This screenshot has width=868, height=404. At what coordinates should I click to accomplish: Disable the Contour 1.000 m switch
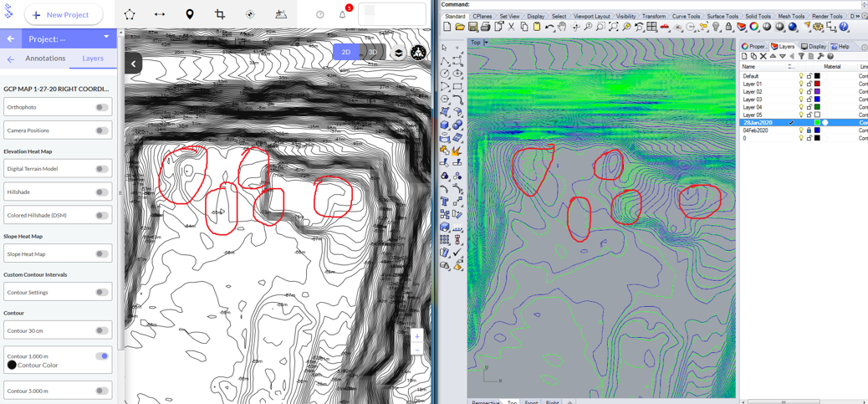click(102, 355)
